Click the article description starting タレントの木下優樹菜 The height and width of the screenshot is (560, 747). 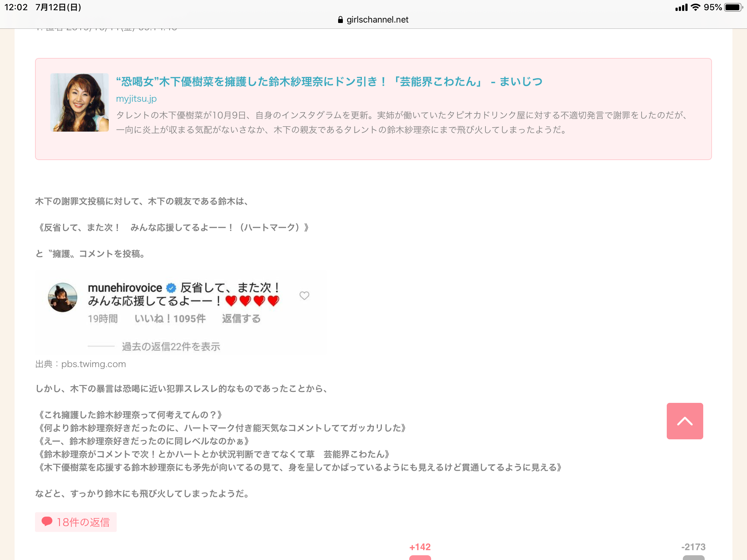[402, 122]
